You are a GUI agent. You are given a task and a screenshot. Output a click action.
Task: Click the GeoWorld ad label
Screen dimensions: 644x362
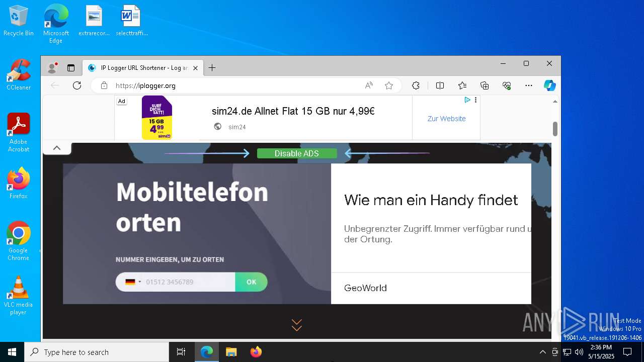click(x=365, y=288)
